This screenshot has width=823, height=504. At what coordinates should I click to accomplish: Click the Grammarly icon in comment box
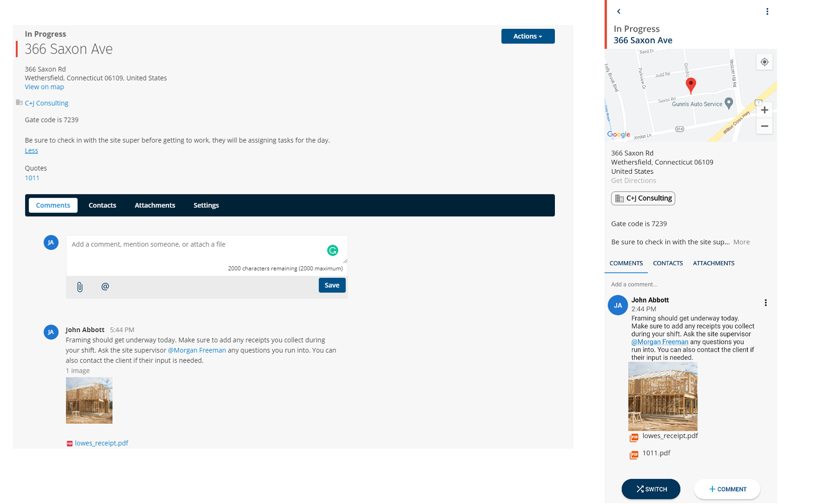(x=332, y=250)
